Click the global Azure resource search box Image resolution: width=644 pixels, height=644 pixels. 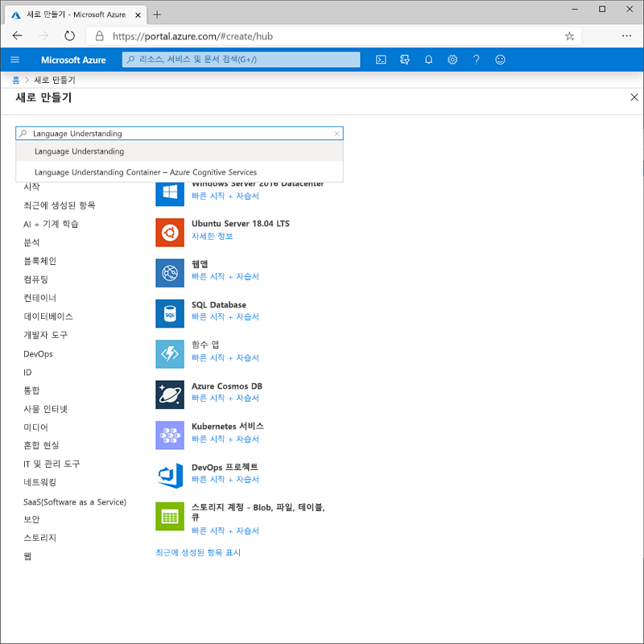click(x=241, y=60)
